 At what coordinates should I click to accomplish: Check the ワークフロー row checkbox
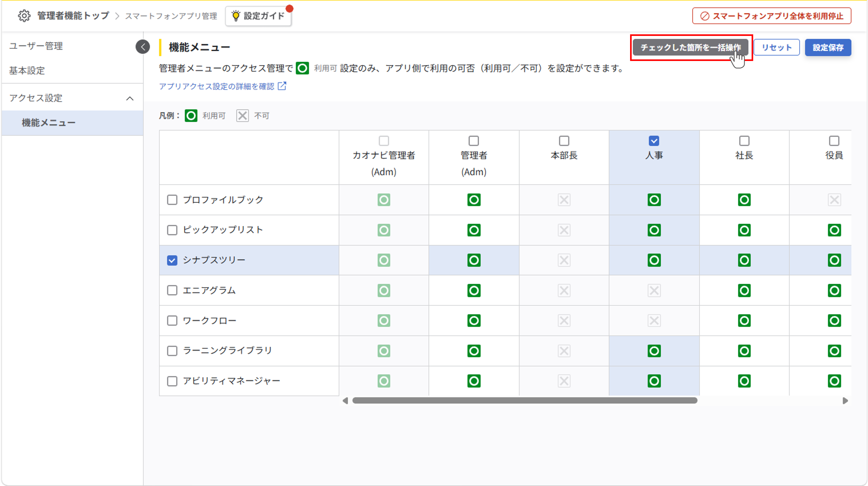172,320
